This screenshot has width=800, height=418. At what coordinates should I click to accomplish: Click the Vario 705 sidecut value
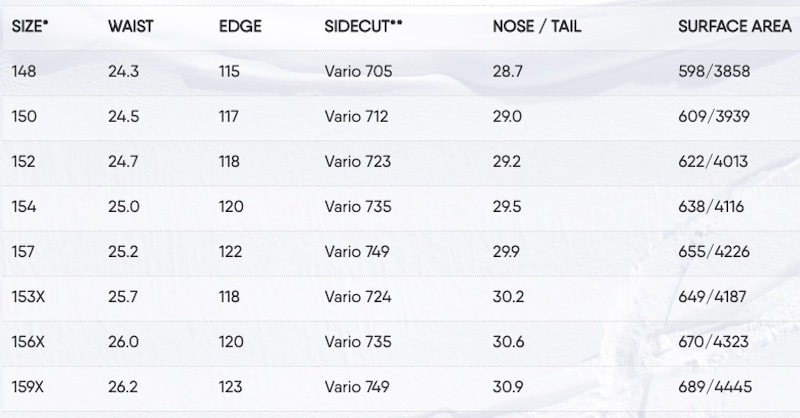click(358, 71)
